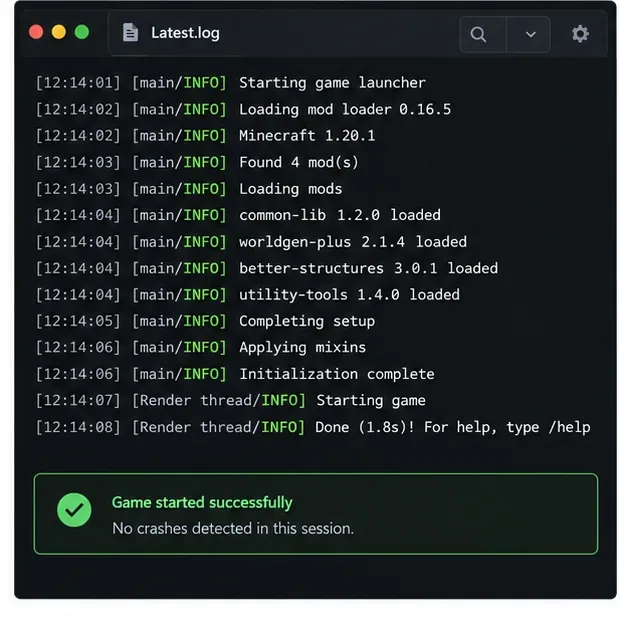The height and width of the screenshot is (619, 619).
Task: Click the [12:14:05] timestamp
Action: tap(78, 321)
